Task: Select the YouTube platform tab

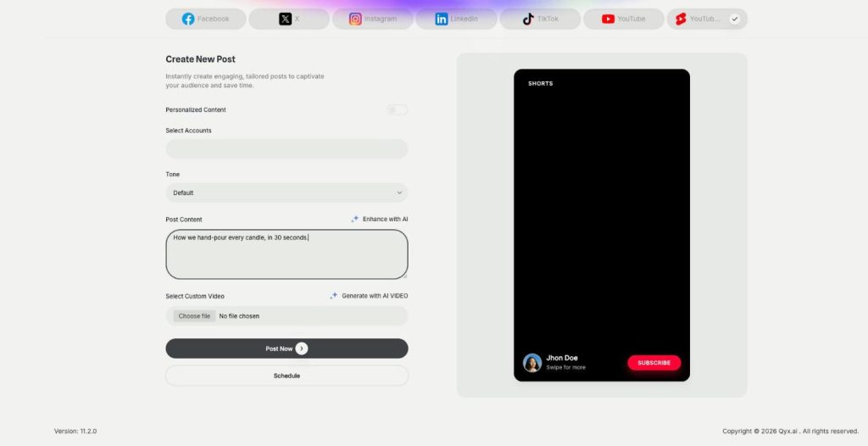Action: (x=623, y=19)
